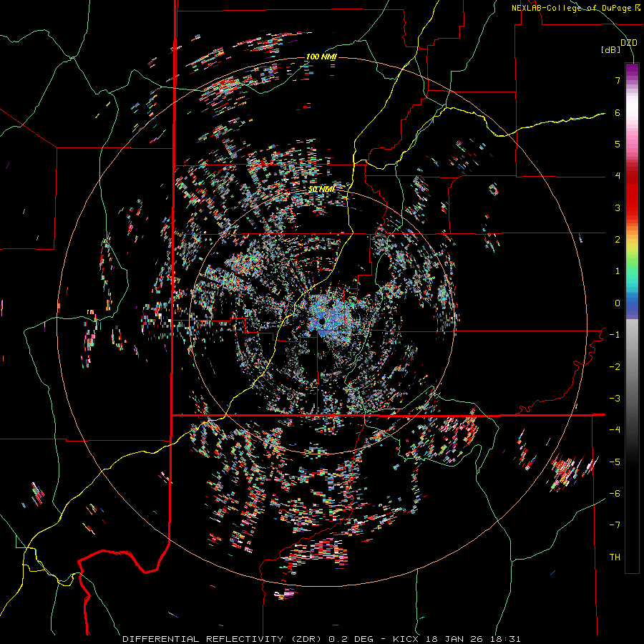644x644 pixels.
Task: Click the 5 value on the scale
Action: 618,144
